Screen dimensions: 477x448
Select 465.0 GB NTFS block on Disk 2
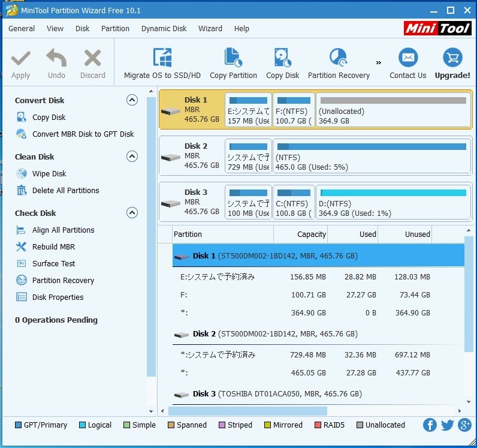(372, 156)
